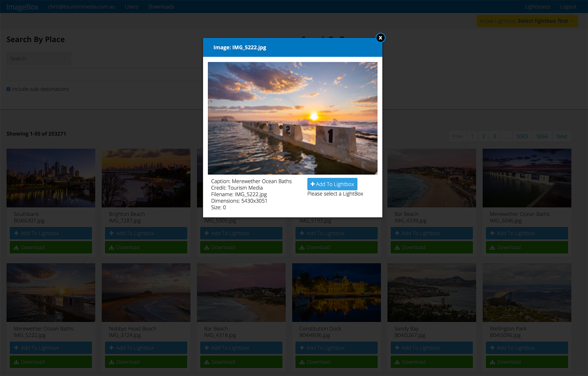Screen dimensions: 588x376
Task: Open the Brighton Beach thumbnail
Action: click(146, 178)
